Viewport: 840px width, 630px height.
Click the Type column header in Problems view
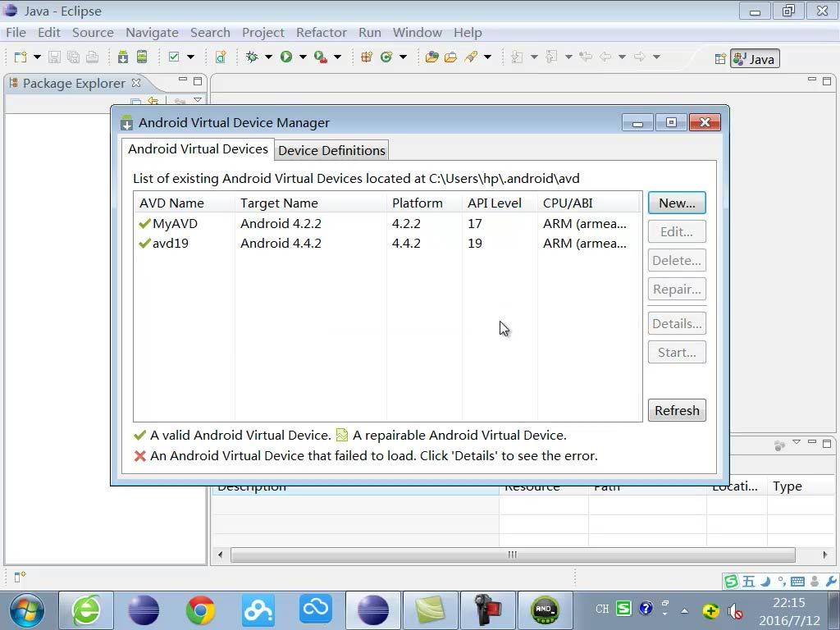click(x=802, y=486)
